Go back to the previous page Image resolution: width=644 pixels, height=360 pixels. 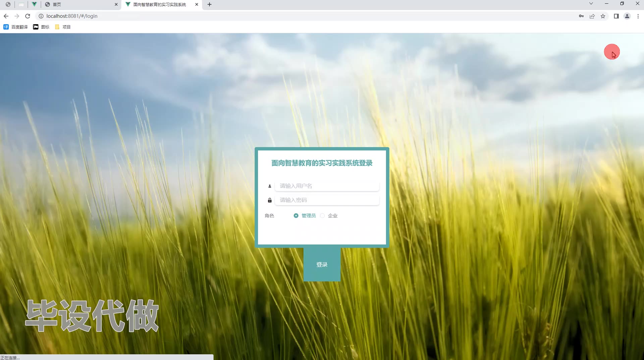click(6, 16)
